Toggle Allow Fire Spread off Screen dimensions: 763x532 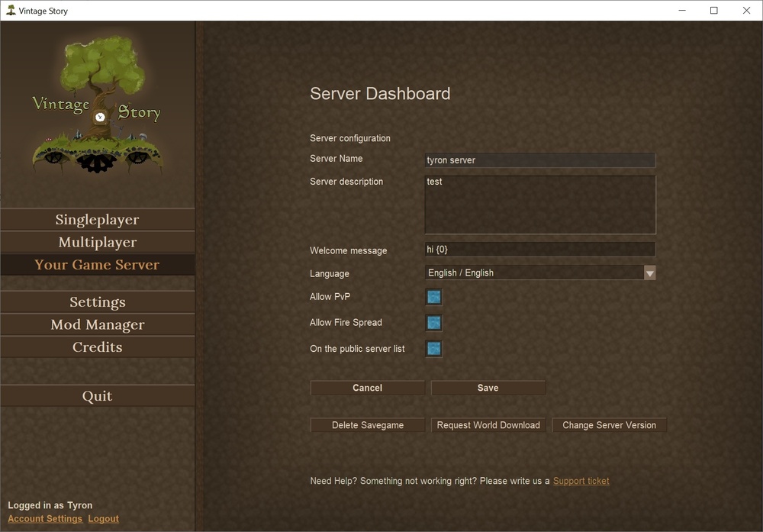click(x=433, y=323)
